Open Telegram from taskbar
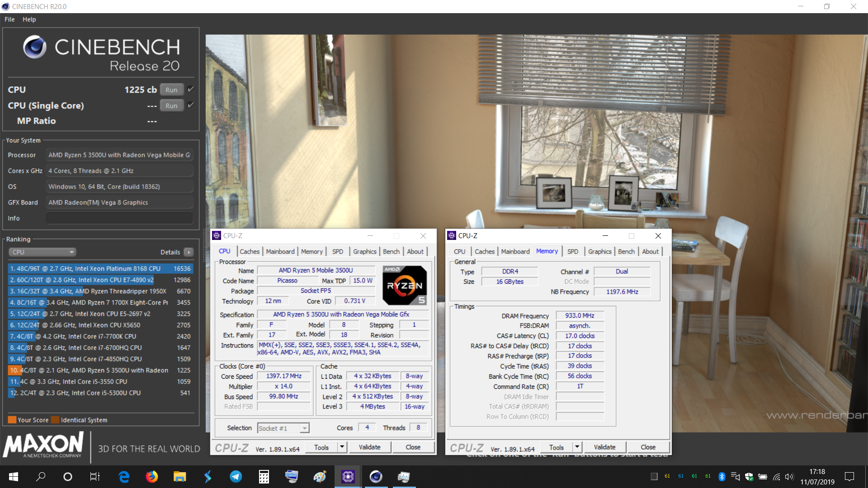This screenshot has height=488, width=868. [236, 477]
